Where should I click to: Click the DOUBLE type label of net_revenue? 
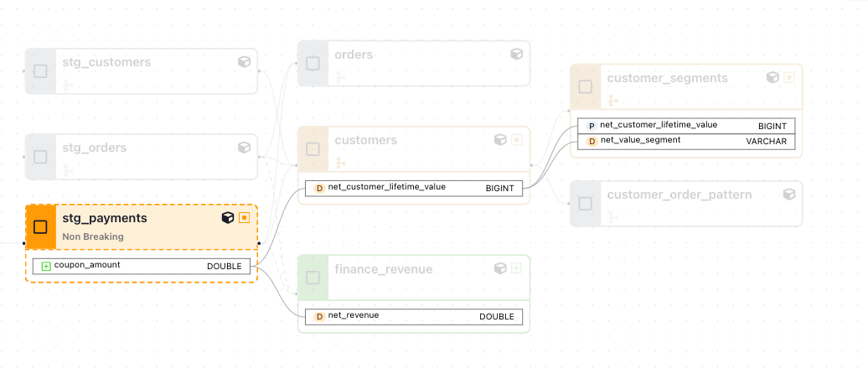[497, 317]
